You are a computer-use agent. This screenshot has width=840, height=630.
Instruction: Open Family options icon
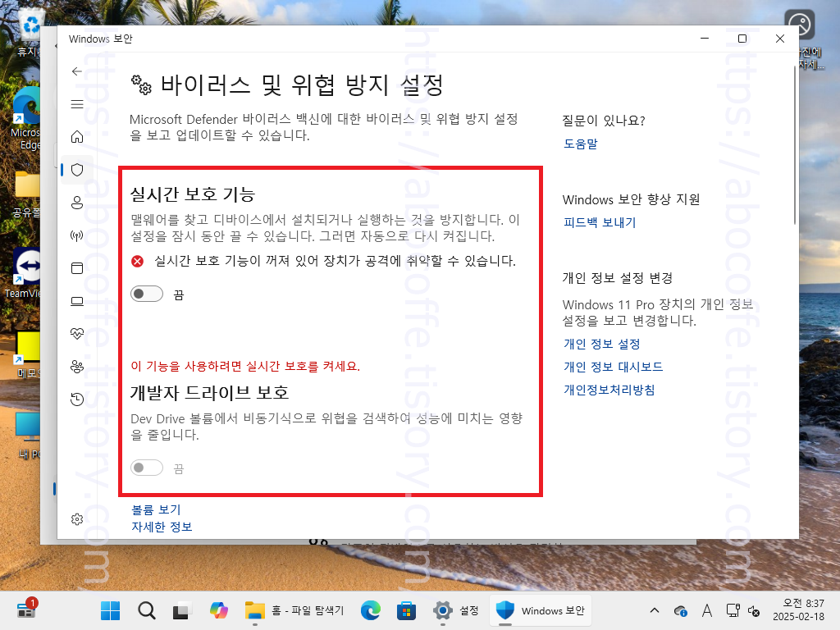click(x=77, y=367)
